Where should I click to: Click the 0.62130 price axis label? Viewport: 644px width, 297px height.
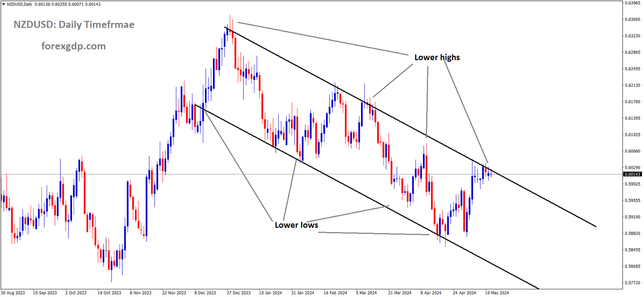(x=632, y=85)
